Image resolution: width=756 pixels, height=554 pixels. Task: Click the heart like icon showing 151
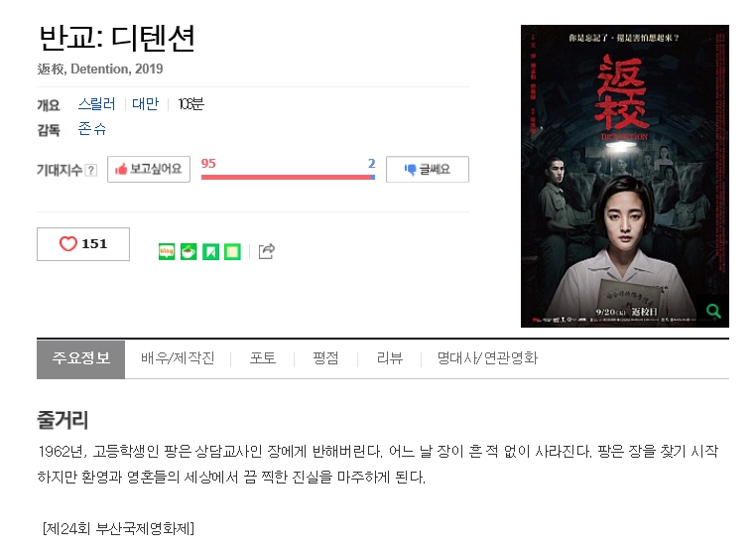click(x=68, y=243)
